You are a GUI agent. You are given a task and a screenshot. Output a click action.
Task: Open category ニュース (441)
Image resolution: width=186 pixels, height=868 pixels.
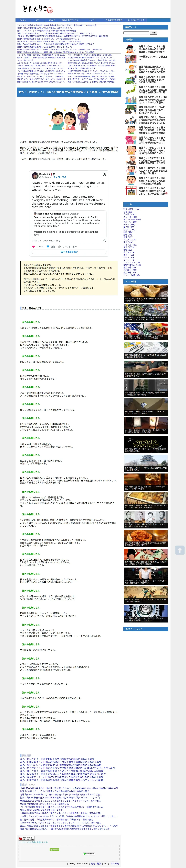coord(130,217)
